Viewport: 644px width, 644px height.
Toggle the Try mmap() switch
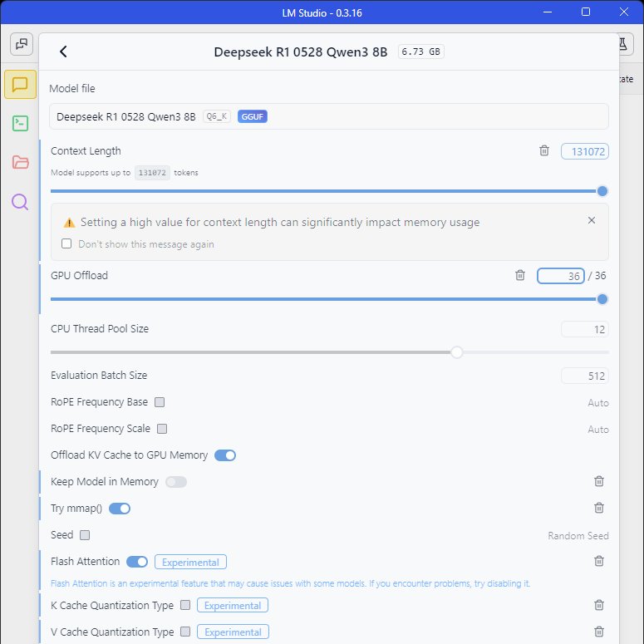point(120,509)
